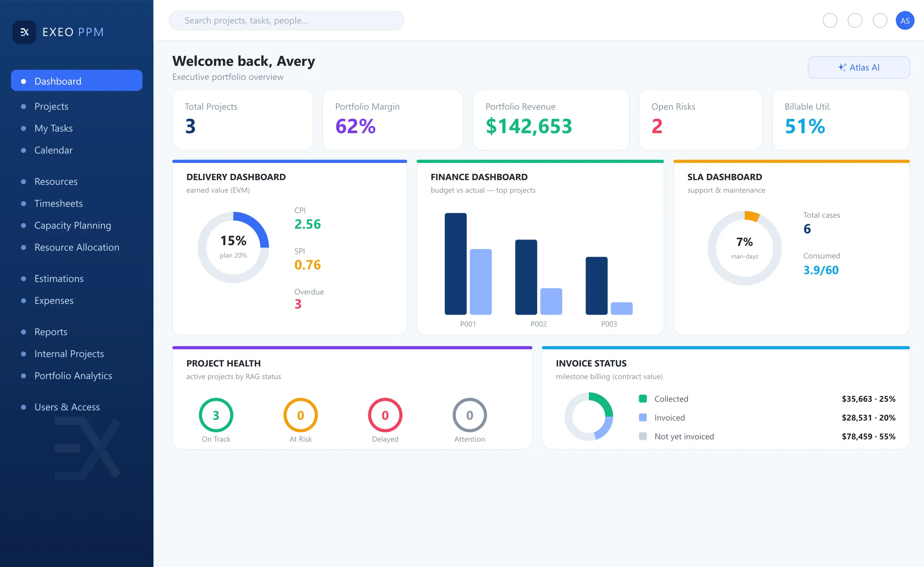Click the invoice status donut chart

(589, 417)
